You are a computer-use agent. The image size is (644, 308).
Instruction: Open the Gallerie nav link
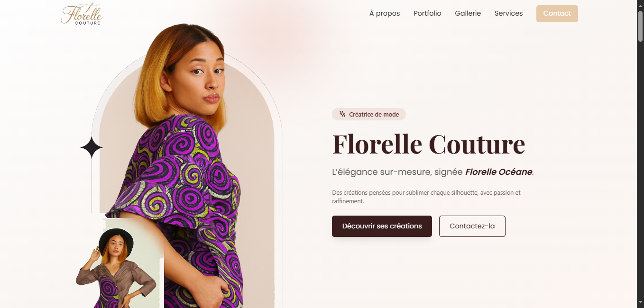(468, 13)
